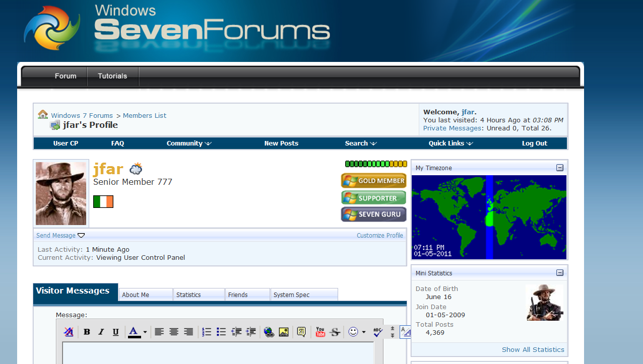Image resolution: width=643 pixels, height=364 pixels.
Task: Switch to the Friends tab
Action: click(x=247, y=295)
